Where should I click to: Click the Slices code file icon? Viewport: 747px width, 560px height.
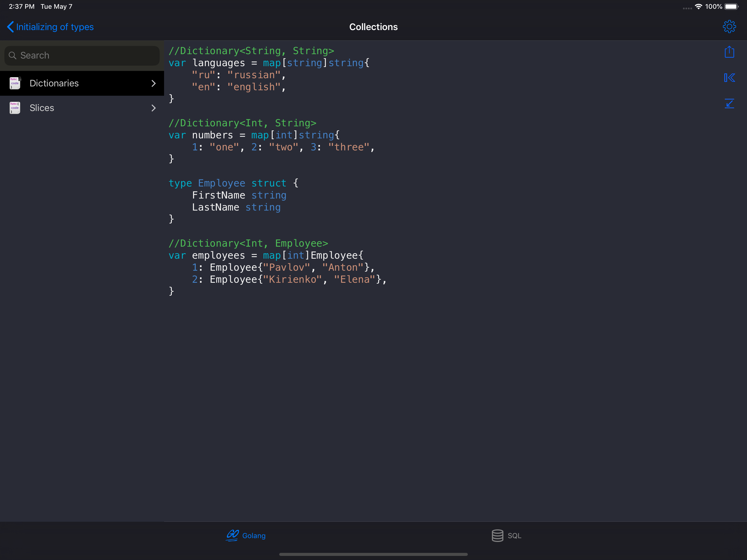click(15, 108)
